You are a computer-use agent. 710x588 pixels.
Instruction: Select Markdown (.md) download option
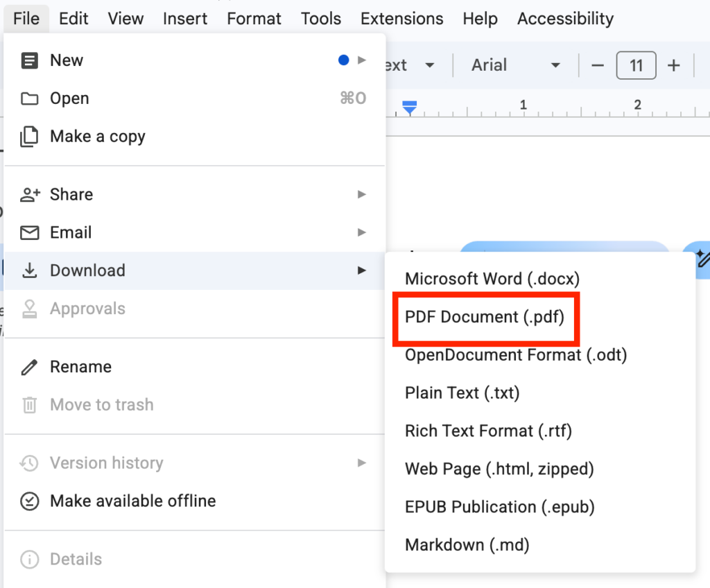coord(467,545)
